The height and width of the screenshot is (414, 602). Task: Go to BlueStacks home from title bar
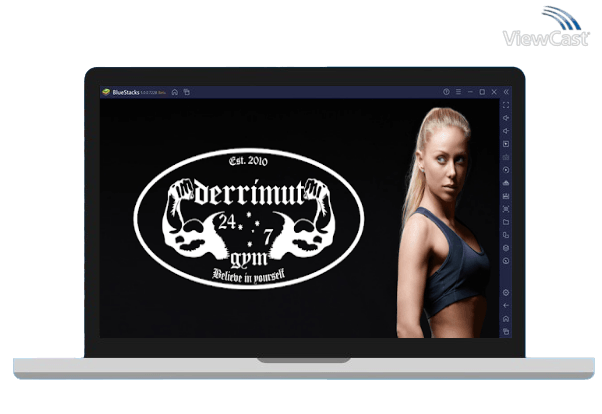(x=175, y=92)
